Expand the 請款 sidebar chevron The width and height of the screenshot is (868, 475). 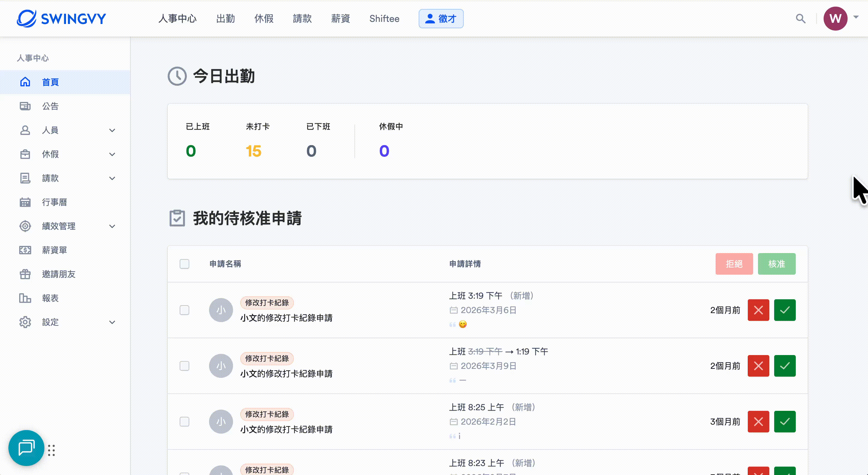112,178
